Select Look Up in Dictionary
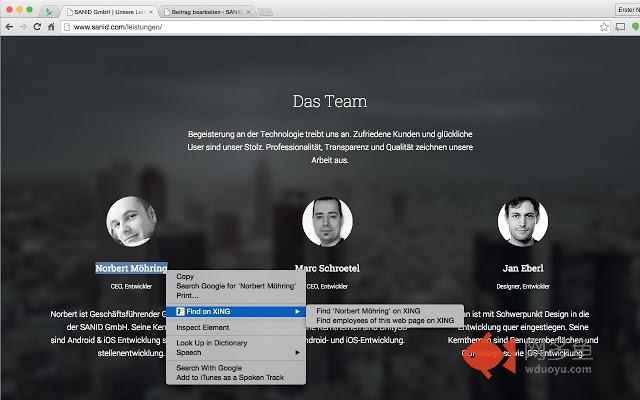This screenshot has width=640, height=400. pos(211,342)
